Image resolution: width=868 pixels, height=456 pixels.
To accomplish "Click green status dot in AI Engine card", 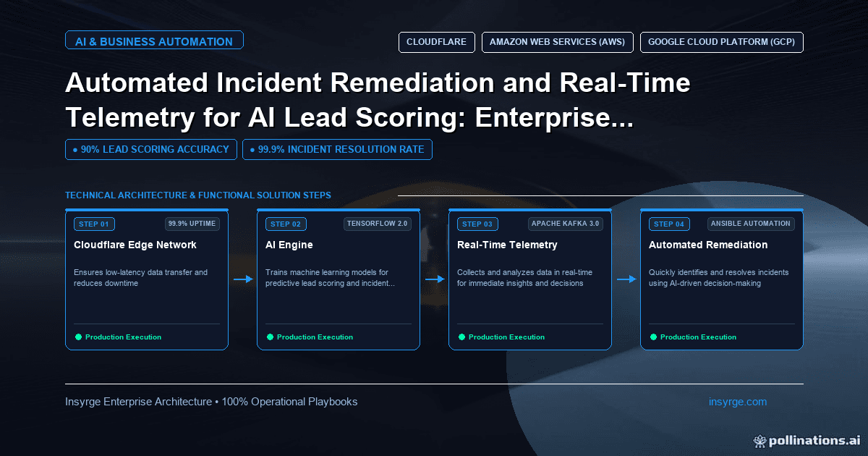I will click(x=270, y=337).
